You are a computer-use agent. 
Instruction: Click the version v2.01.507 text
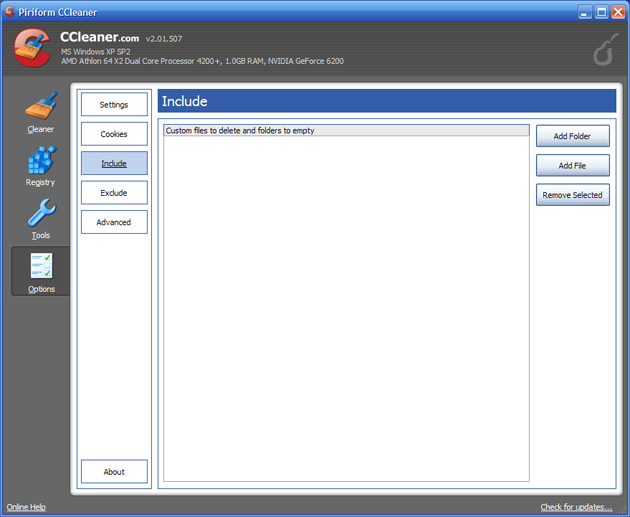[x=164, y=39]
